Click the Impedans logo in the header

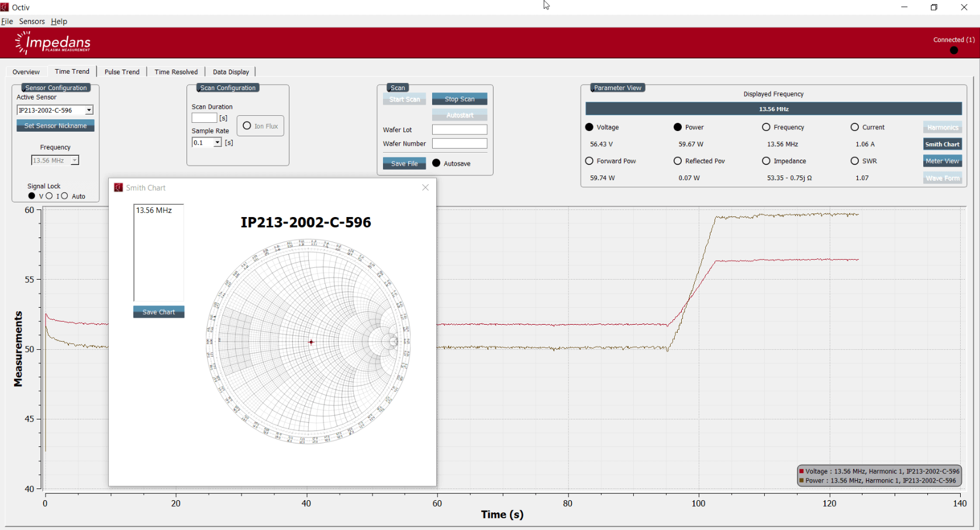point(53,43)
